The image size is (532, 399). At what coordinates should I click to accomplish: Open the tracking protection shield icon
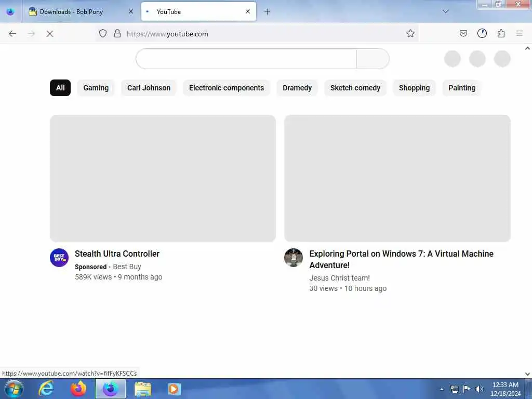pyautogui.click(x=103, y=33)
